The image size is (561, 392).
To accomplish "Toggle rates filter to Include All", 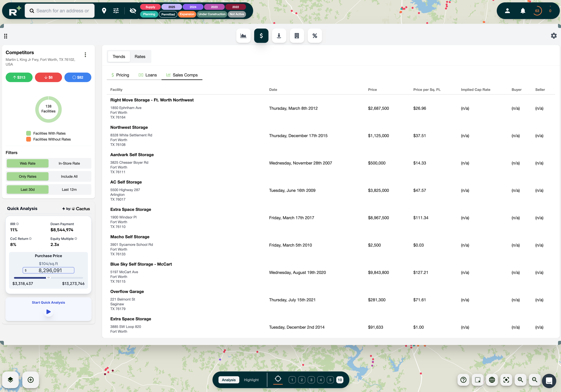I will 69,176.
